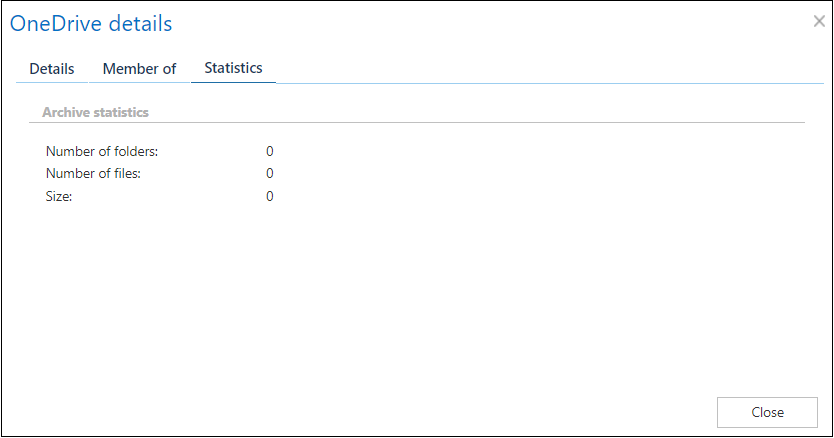Click the blank body area below Size row

[x=400, y=300]
